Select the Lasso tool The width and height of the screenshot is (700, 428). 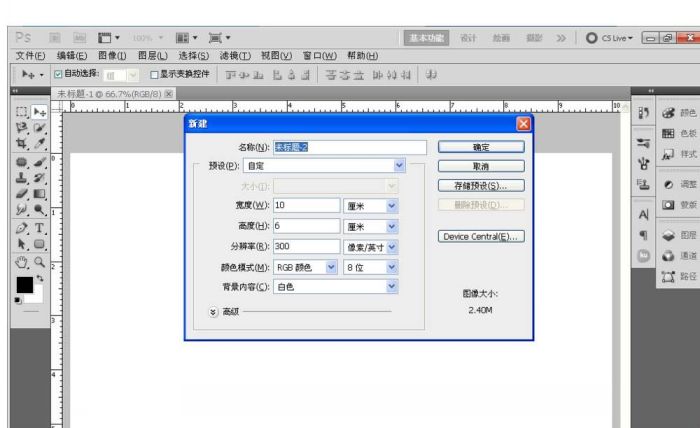click(21, 128)
